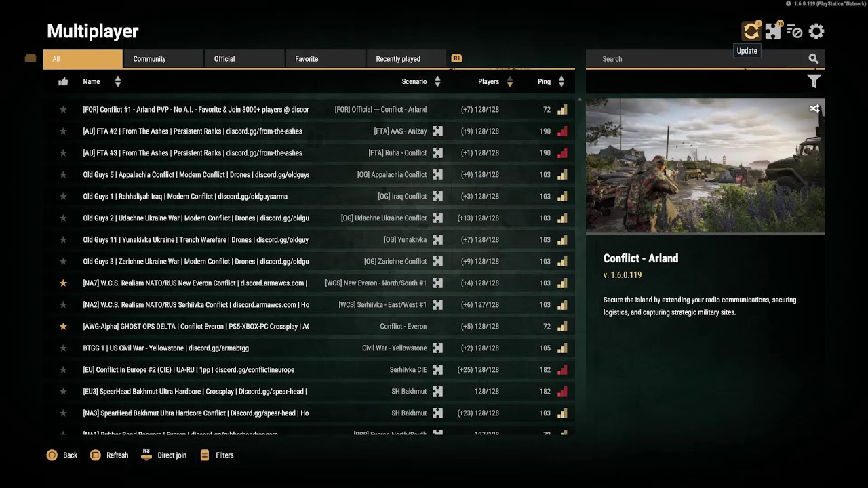
Task: Click mod icon on OG Appalachia Conflict row
Action: [x=437, y=175]
